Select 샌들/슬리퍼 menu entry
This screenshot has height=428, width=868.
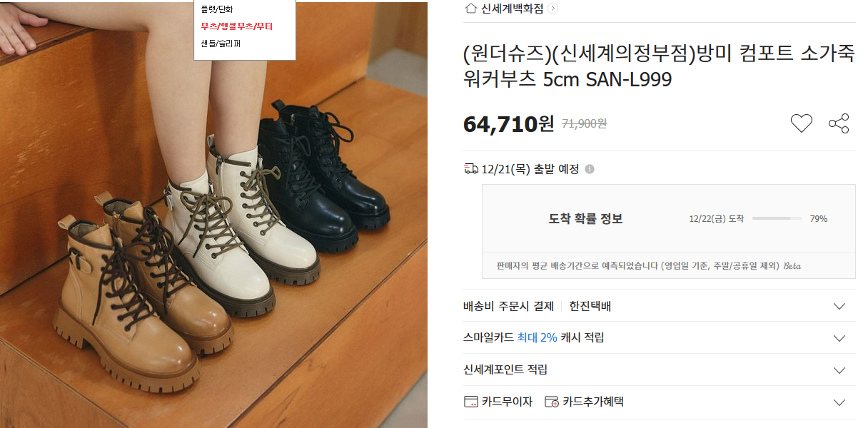(221, 44)
